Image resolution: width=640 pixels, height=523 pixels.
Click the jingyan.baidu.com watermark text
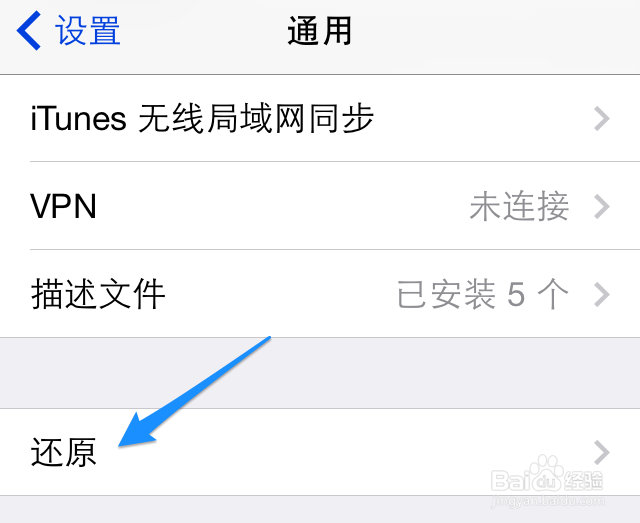click(548, 501)
